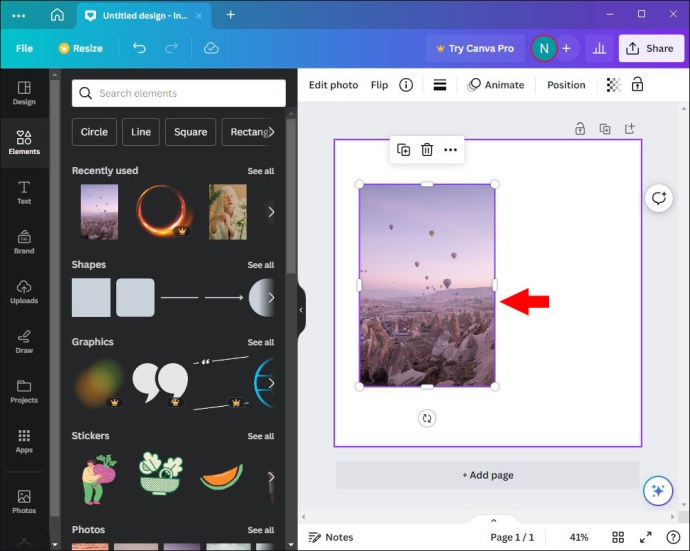This screenshot has width=690, height=551.
Task: Add the salad bowl sticker
Action: (x=160, y=474)
